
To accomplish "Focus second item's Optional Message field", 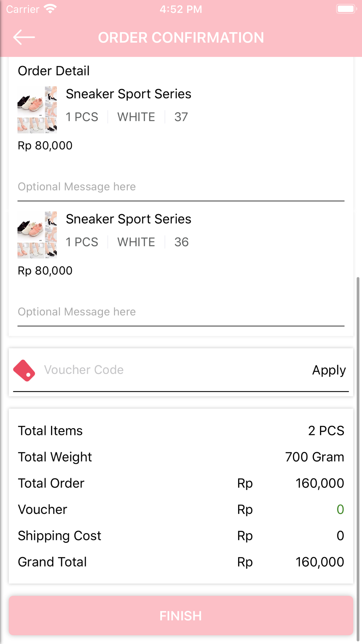I will pos(181,312).
